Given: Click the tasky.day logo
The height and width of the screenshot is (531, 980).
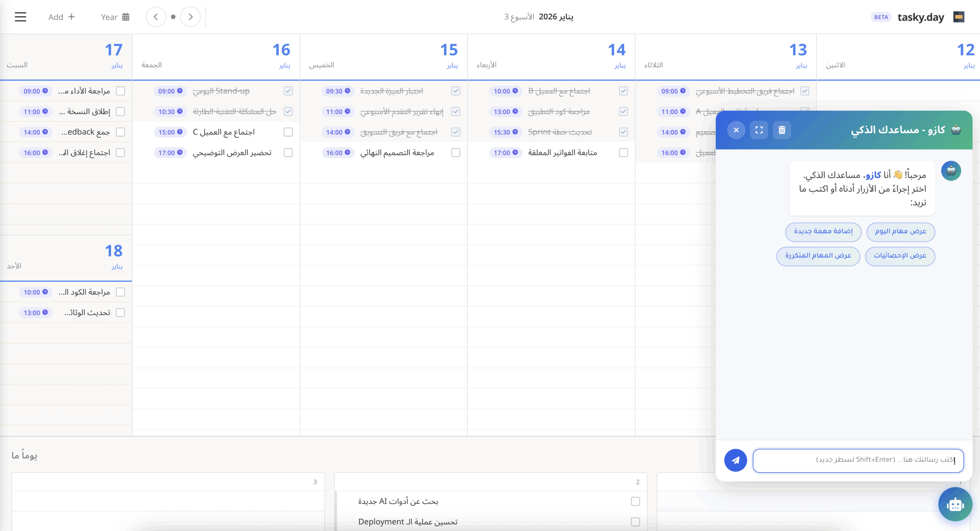Looking at the screenshot, I should (921, 16).
